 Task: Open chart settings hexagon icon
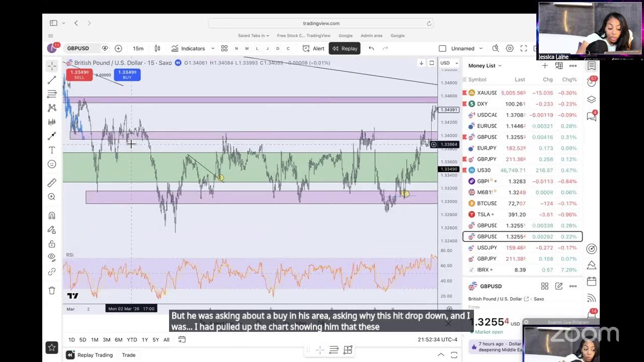510,48
